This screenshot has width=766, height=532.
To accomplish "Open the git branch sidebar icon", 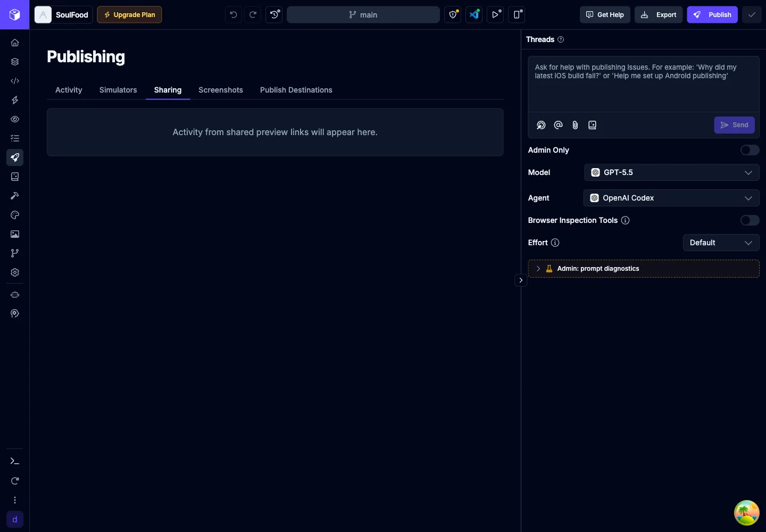I will tap(15, 253).
